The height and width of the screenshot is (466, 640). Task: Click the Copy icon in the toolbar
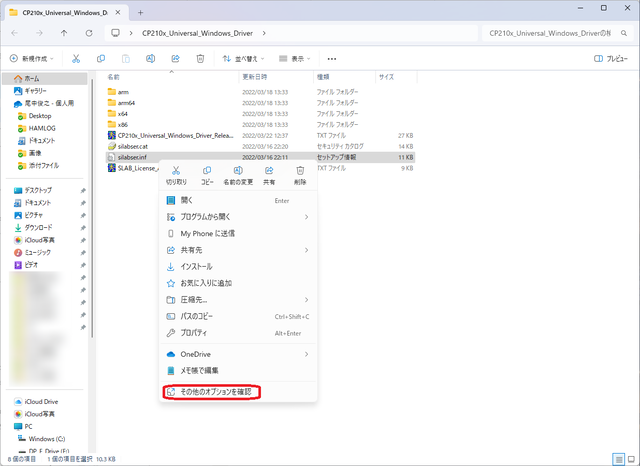101,59
